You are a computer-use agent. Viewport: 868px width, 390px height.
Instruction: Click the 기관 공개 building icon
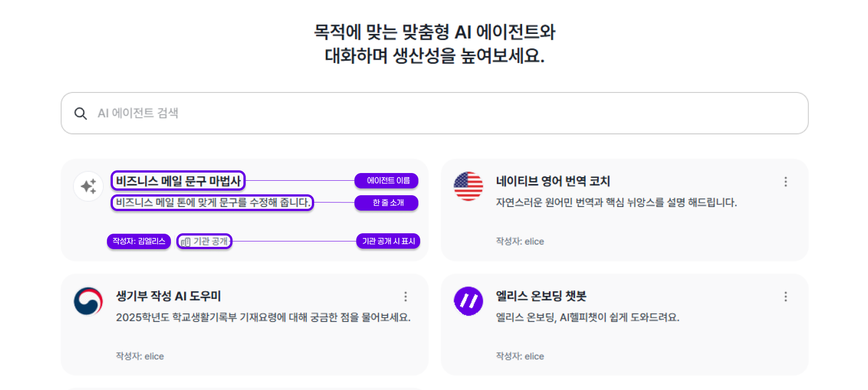click(x=185, y=242)
